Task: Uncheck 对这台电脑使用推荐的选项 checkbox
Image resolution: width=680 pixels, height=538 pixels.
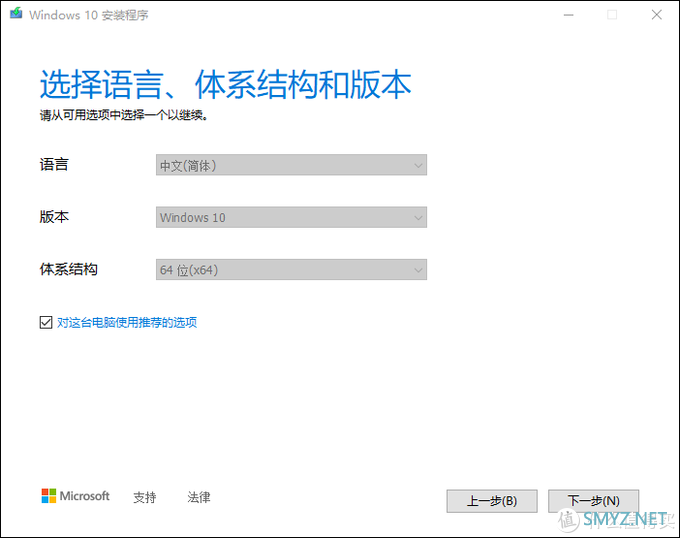Action: tap(46, 323)
